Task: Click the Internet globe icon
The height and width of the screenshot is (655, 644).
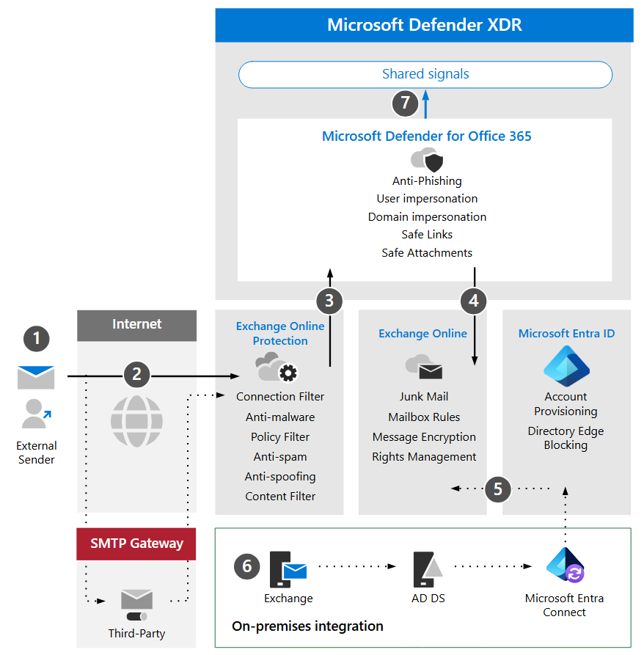Action: [x=136, y=422]
